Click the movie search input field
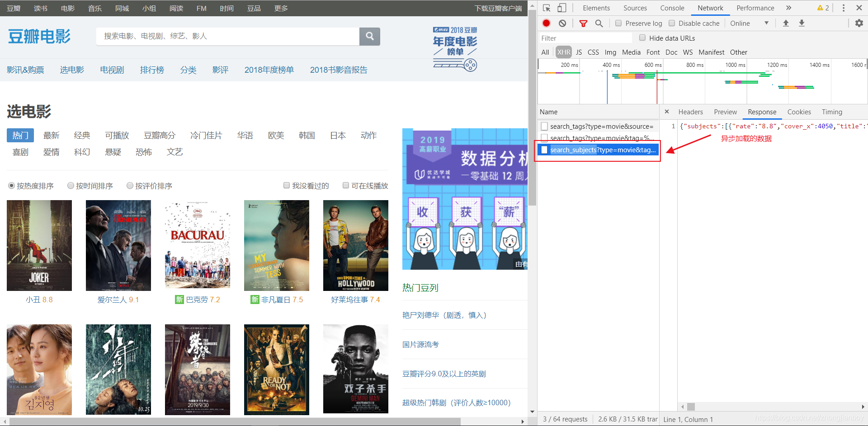This screenshot has height=426, width=868. (x=228, y=36)
